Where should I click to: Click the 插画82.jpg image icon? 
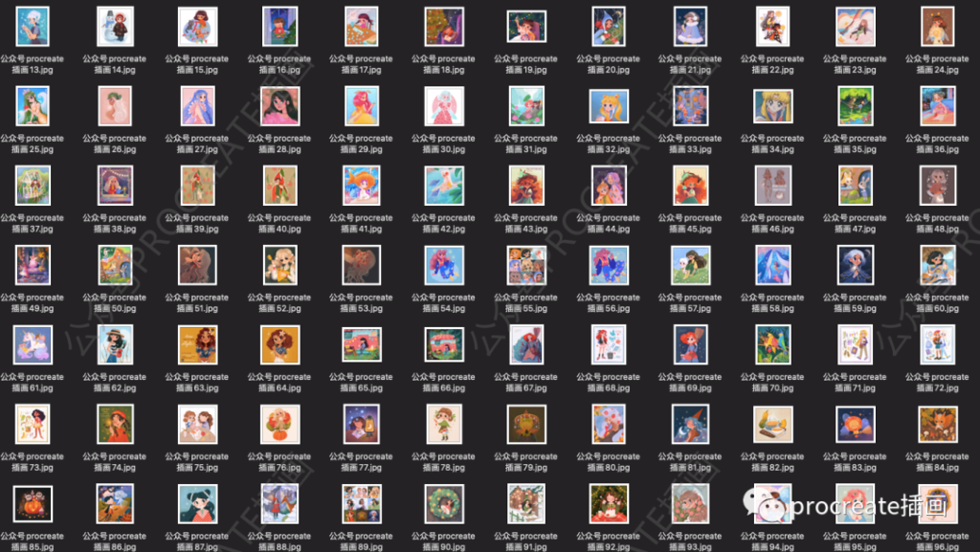coord(772,424)
